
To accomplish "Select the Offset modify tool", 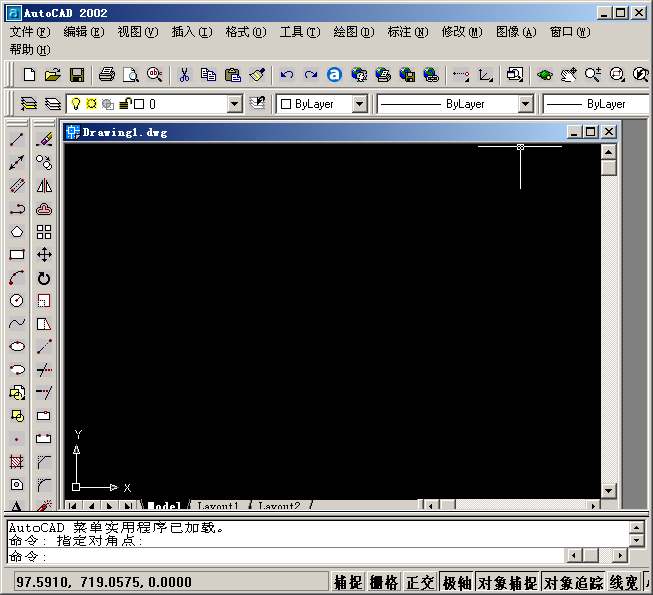I will coord(44,209).
